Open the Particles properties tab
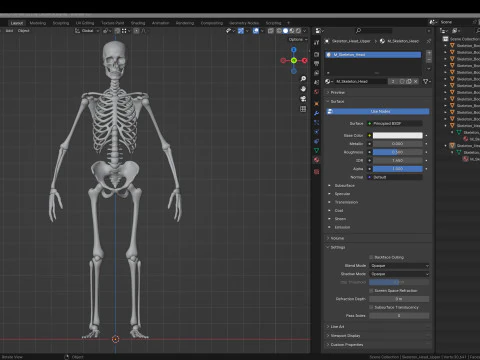 pos(316,123)
